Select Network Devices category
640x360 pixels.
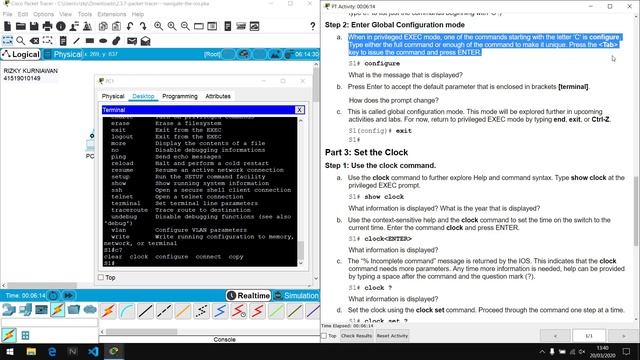9,310
